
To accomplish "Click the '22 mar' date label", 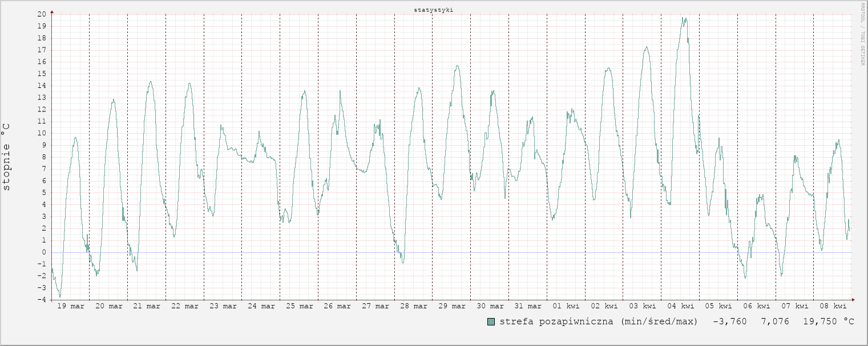I will tap(185, 306).
